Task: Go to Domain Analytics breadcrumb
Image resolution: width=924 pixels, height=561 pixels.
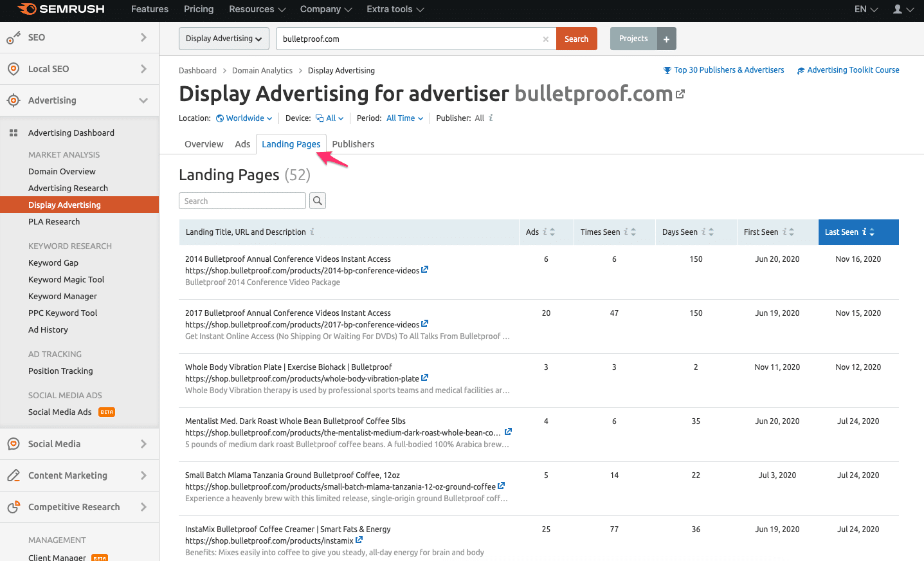Action: pyautogui.click(x=262, y=71)
